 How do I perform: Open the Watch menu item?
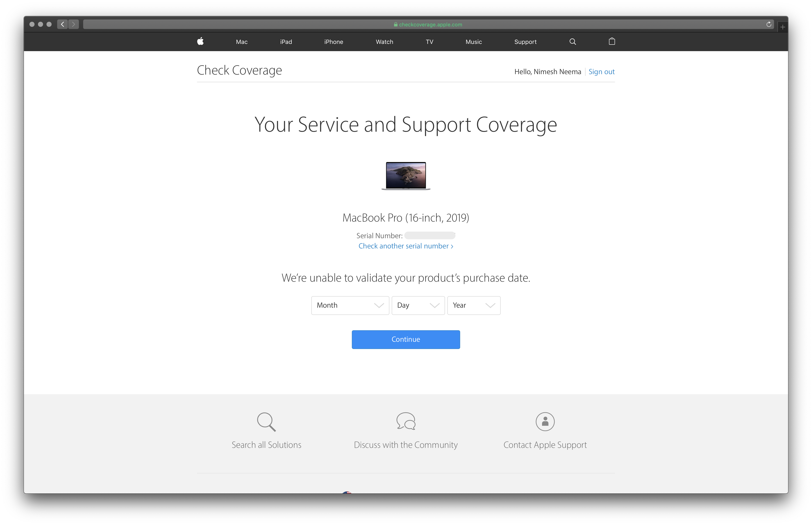pos(384,42)
